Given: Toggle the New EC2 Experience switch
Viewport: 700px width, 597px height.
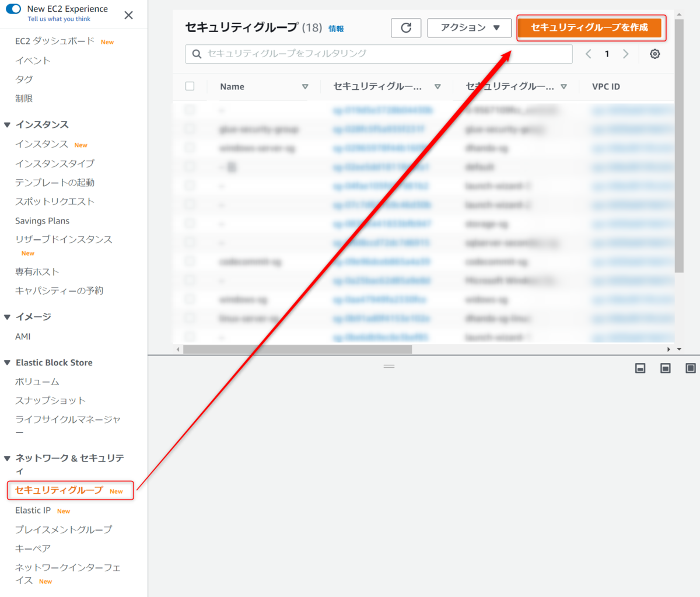Looking at the screenshot, I should tap(13, 9).
